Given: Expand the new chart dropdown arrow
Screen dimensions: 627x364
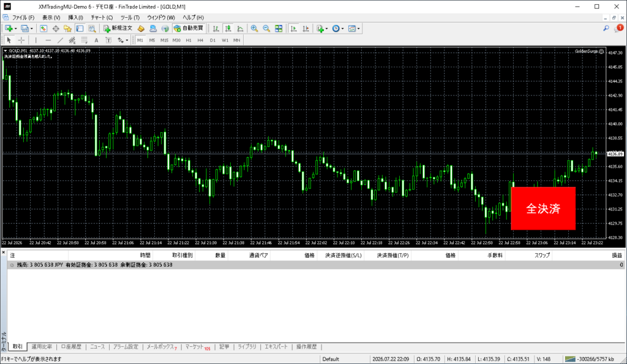Looking at the screenshot, I should (15, 29).
